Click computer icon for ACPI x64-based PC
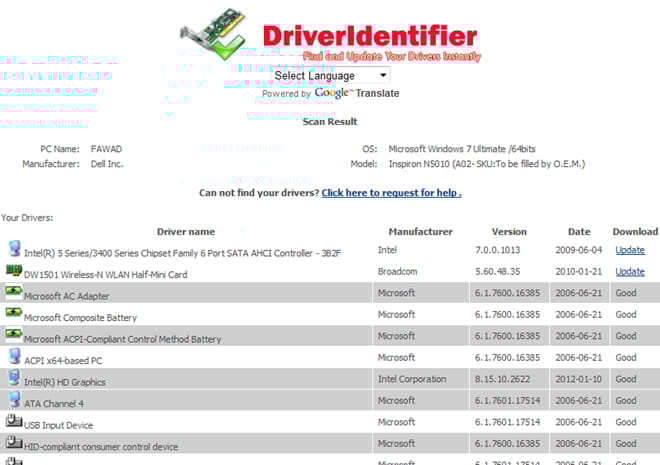The image size is (660, 465). point(14,356)
